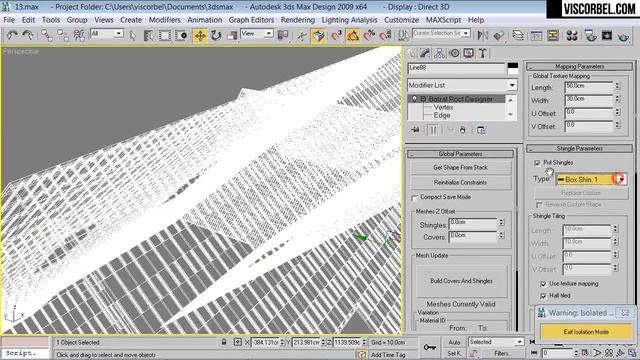
Task: Click the Rectangular Selection Region icon
Action: tap(165, 36)
